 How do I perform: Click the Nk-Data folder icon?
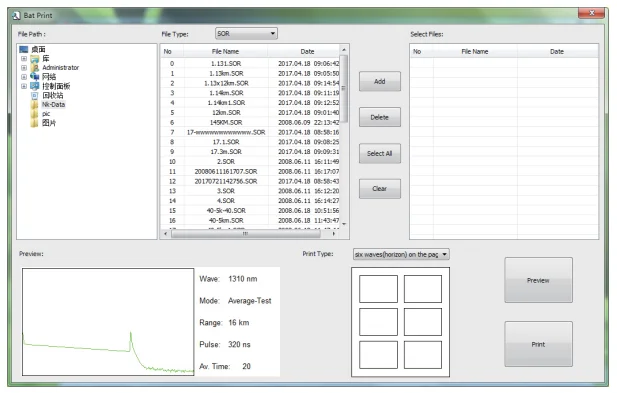click(35, 105)
